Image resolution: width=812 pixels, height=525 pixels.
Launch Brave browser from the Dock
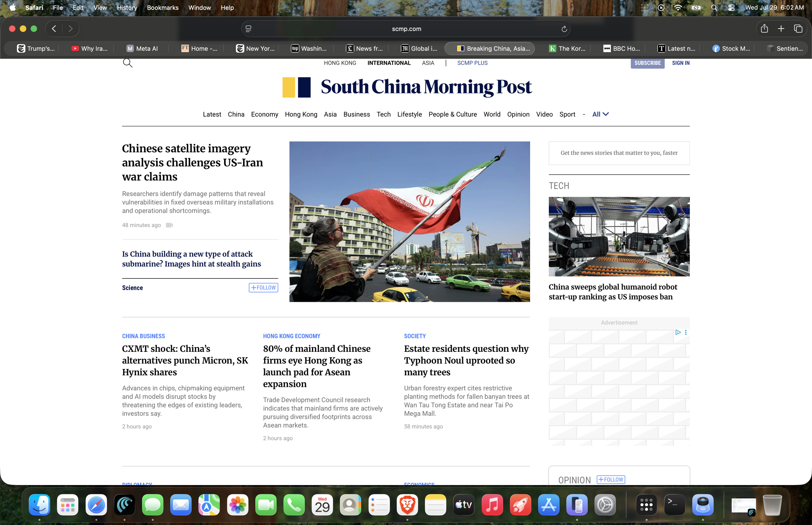407,505
